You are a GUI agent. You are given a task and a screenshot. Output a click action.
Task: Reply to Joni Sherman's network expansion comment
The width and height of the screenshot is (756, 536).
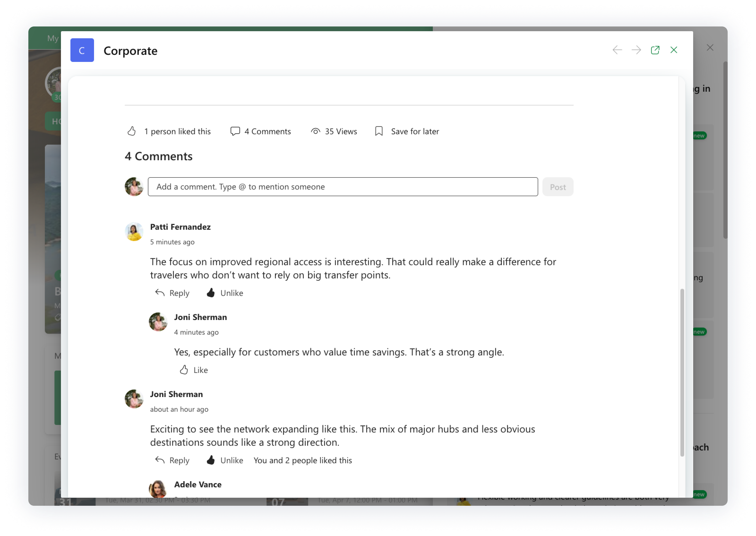172,460
